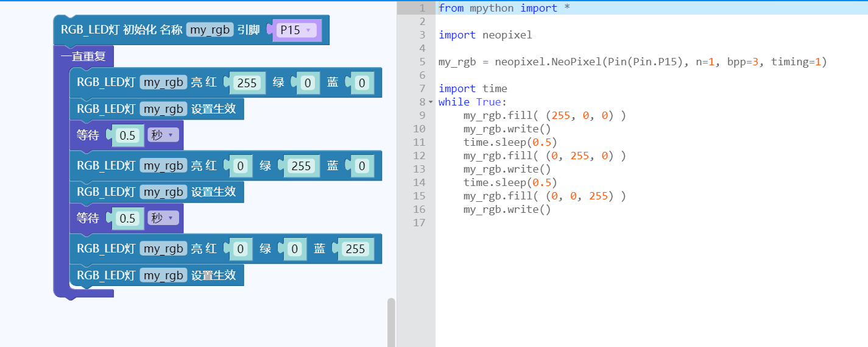Open the first 秒 unit dropdown

[163, 135]
